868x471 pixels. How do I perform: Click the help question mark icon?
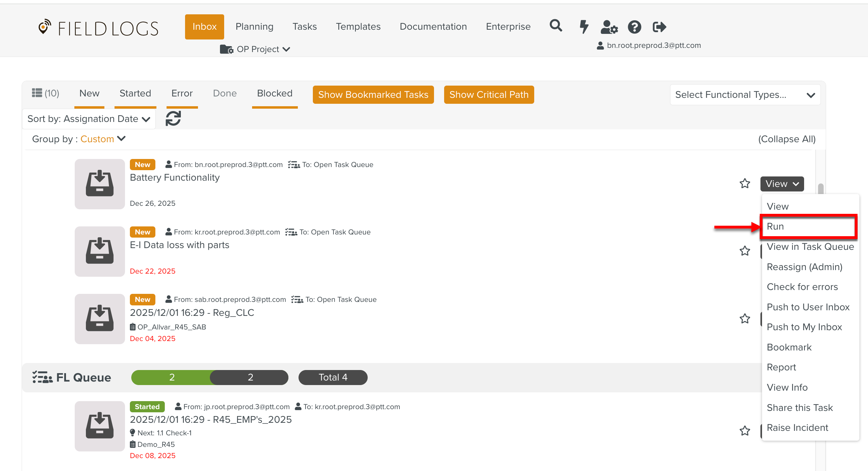[634, 27]
